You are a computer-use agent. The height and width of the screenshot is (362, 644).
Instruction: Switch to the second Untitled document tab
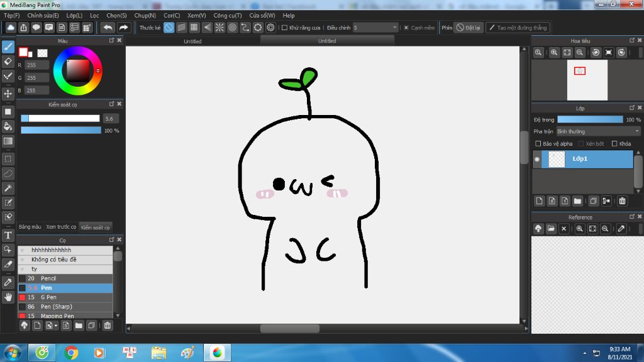click(x=327, y=41)
